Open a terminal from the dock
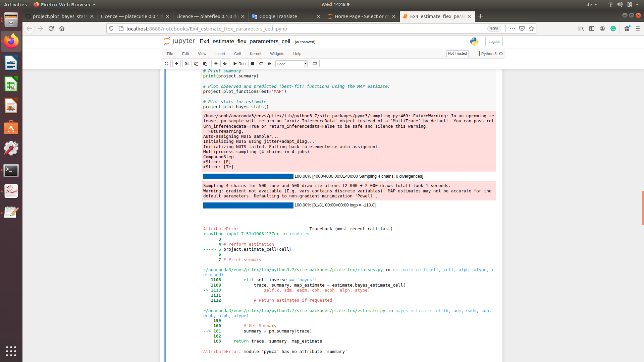 point(11,170)
